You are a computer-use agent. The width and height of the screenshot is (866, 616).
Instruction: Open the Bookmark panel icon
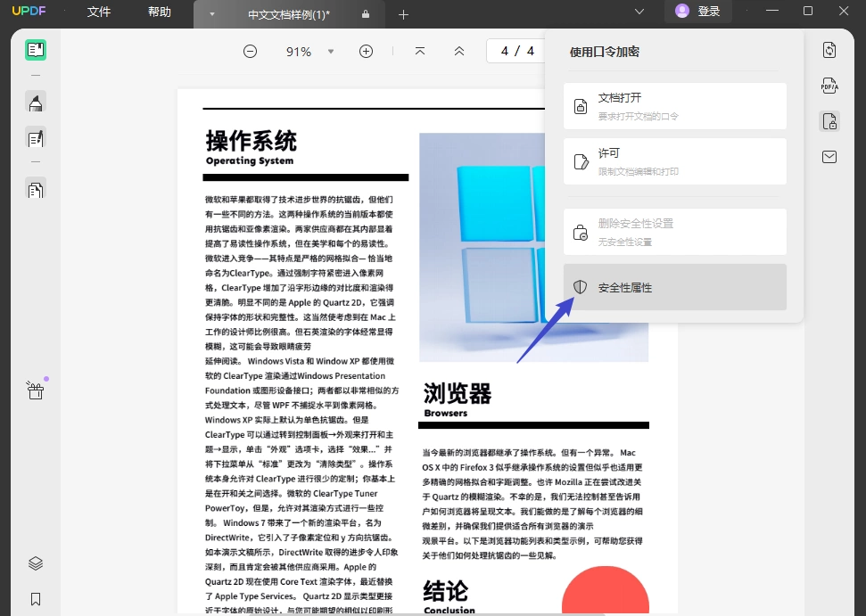(36, 599)
